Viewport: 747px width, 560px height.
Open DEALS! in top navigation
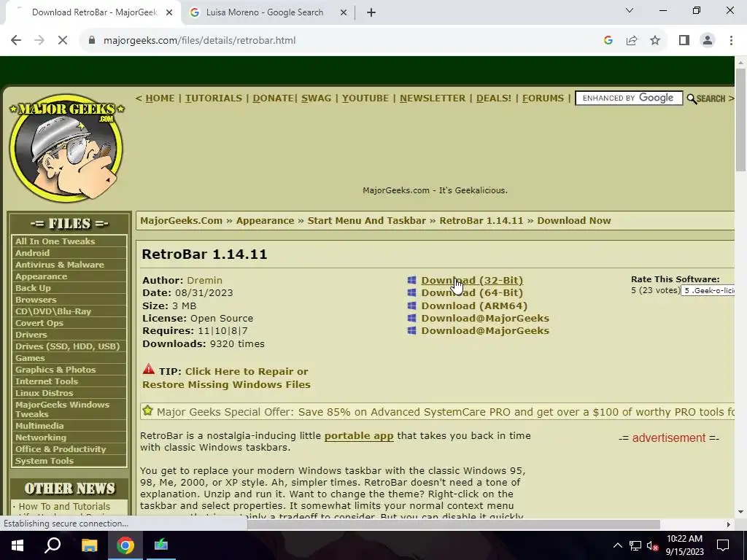494,98
